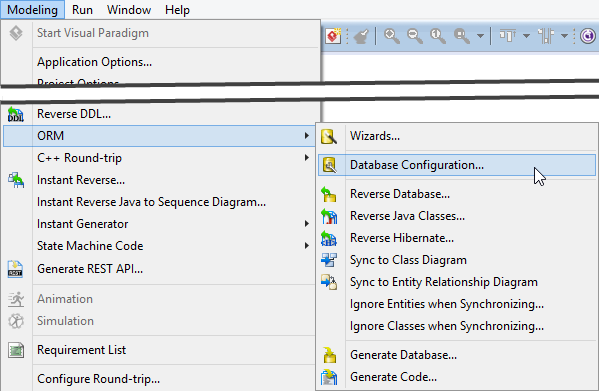Click the Reverse Hibernate icon
Viewport: 599px width, 391px height.
(x=329, y=238)
